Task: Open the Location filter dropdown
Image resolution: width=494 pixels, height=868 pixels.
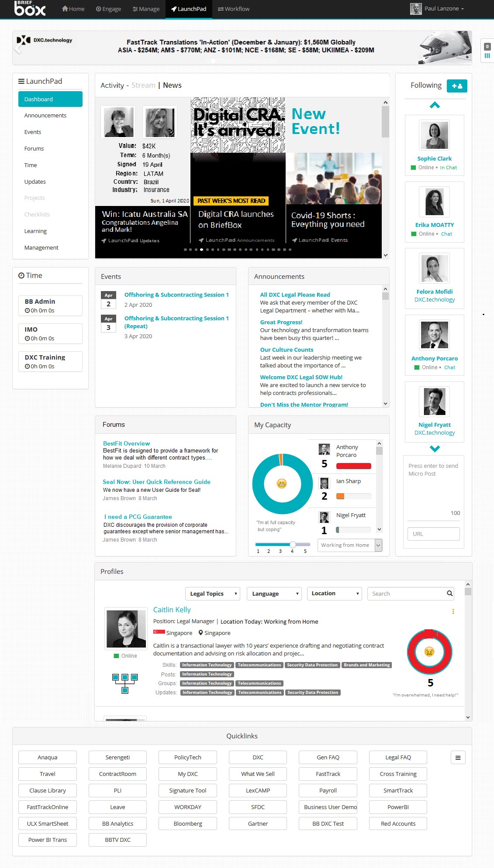Action: coord(335,594)
